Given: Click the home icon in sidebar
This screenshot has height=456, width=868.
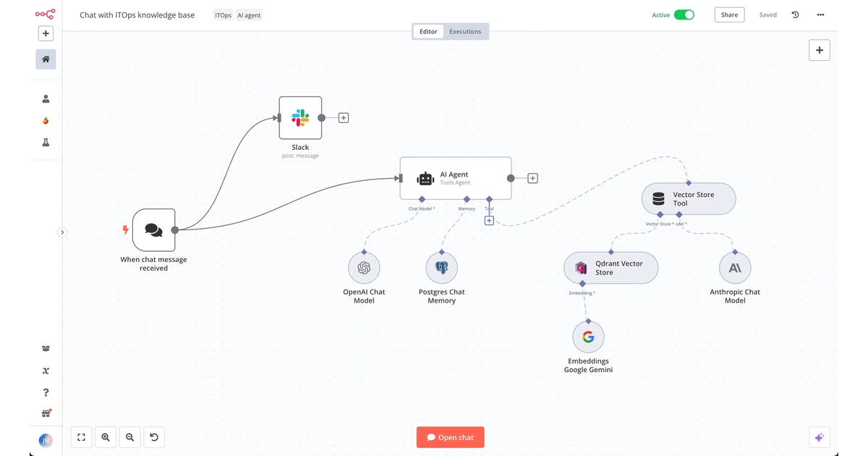Looking at the screenshot, I should point(46,59).
